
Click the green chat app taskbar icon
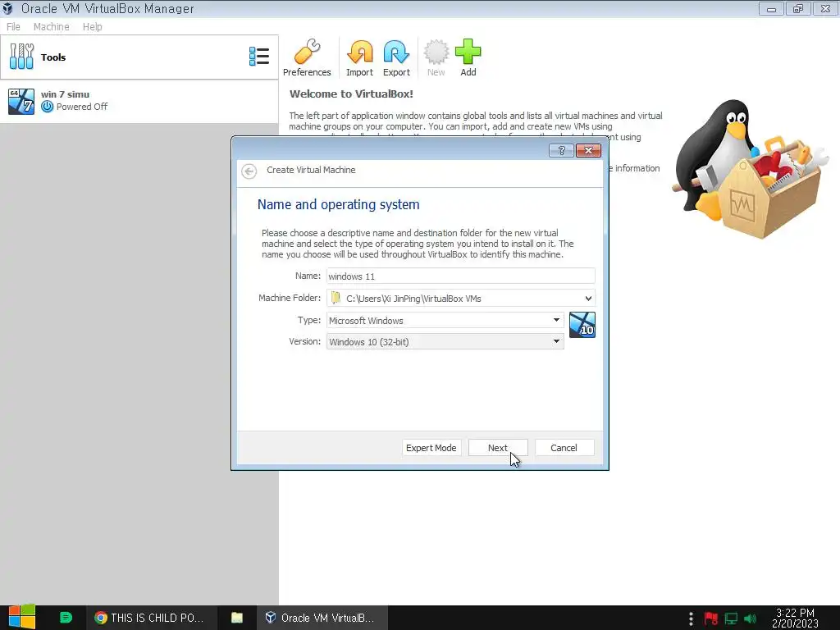(66, 618)
